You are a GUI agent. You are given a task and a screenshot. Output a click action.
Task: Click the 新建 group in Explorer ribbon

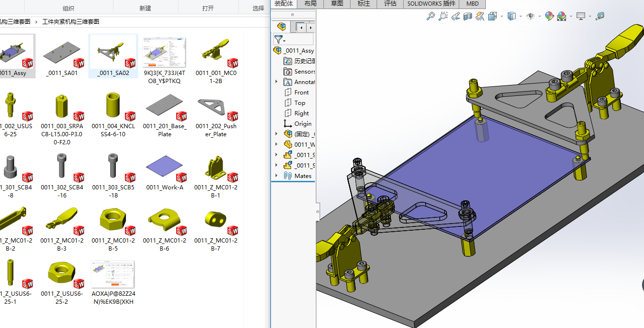tap(145, 8)
